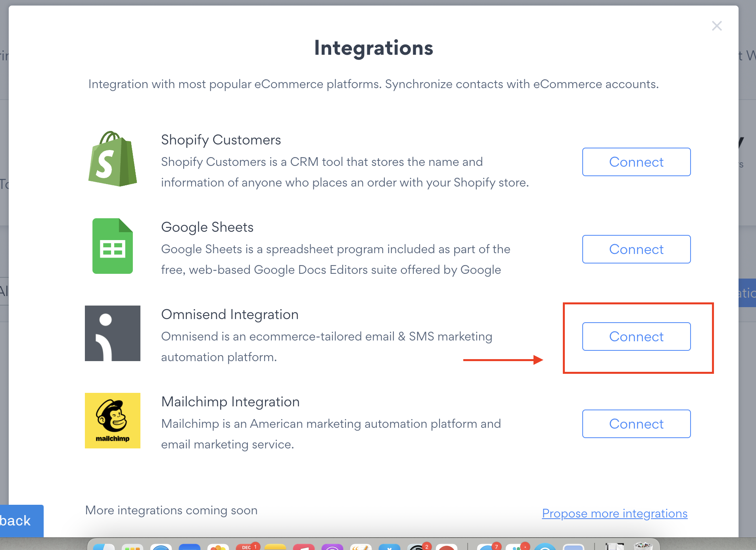Click the green Google Sheets logo
Viewport: 756px width, 550px height.
pyautogui.click(x=113, y=246)
